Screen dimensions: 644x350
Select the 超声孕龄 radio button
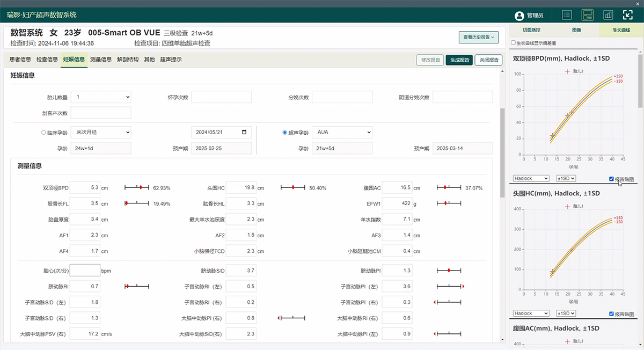click(x=285, y=132)
